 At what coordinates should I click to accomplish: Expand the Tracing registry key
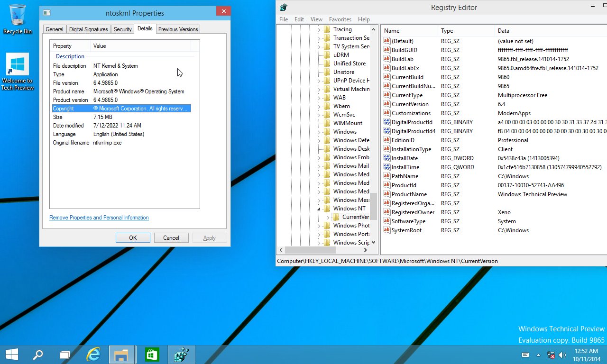[319, 29]
